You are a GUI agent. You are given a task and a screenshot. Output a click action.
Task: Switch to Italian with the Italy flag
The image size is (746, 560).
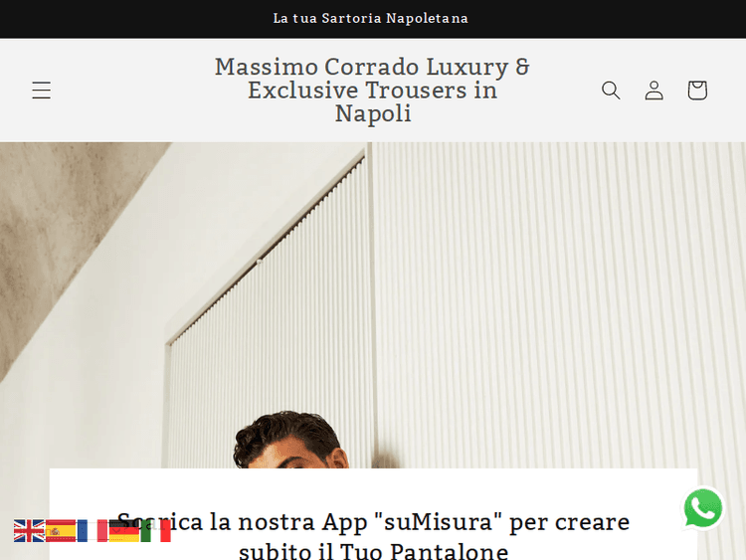tap(155, 531)
